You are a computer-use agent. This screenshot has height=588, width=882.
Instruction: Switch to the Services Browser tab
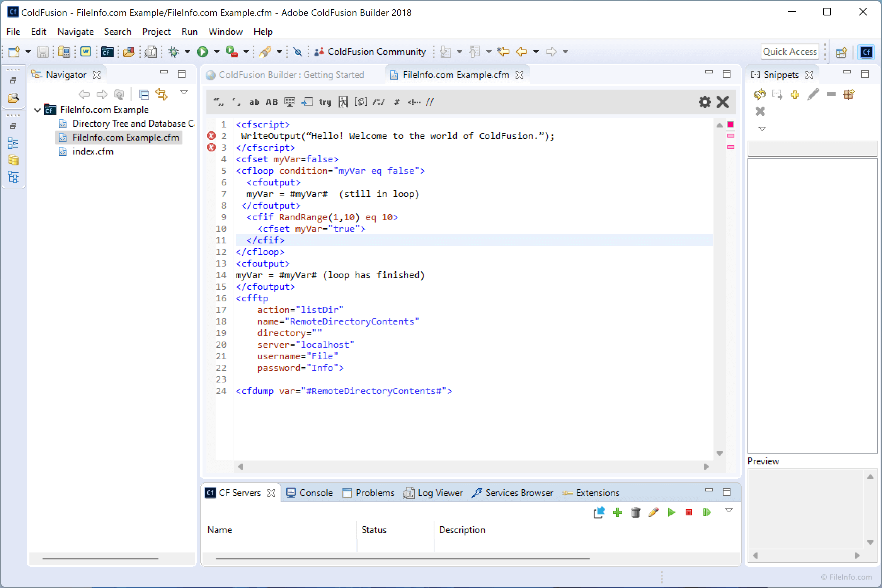tap(513, 493)
